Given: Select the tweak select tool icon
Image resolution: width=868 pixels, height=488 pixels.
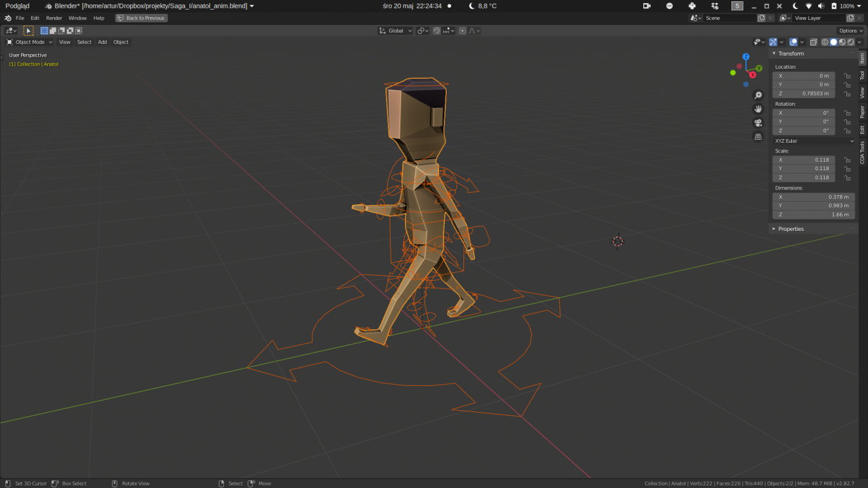Looking at the screenshot, I should (28, 31).
